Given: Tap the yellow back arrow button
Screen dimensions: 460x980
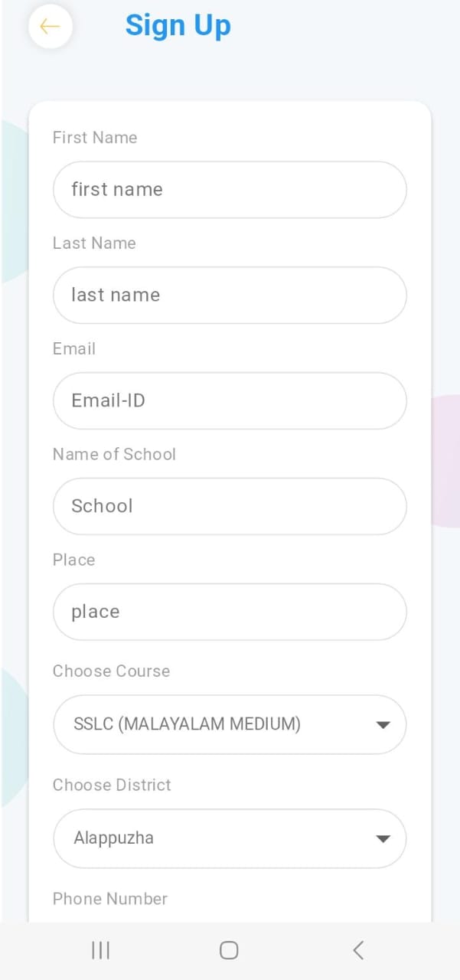Looking at the screenshot, I should (x=50, y=27).
